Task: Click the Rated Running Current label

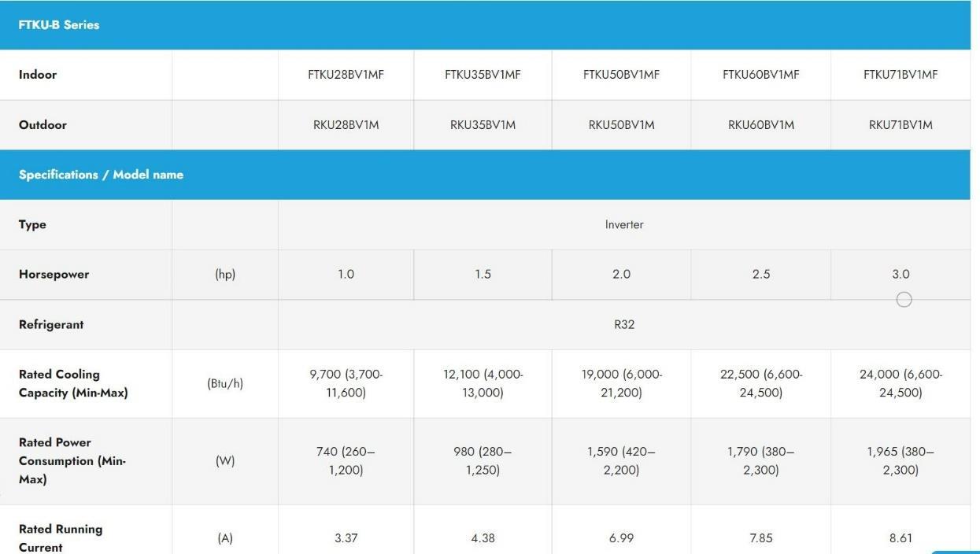Action: pos(61,538)
